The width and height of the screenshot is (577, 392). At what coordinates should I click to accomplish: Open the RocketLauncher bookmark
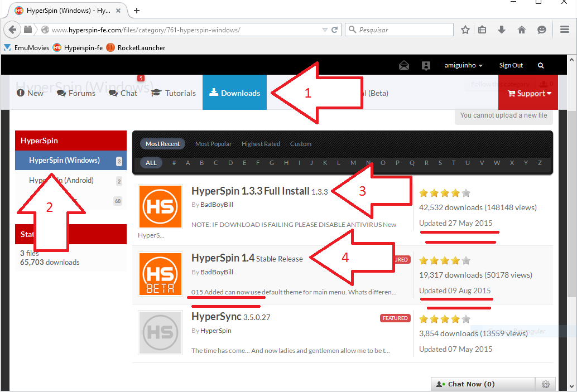(136, 48)
